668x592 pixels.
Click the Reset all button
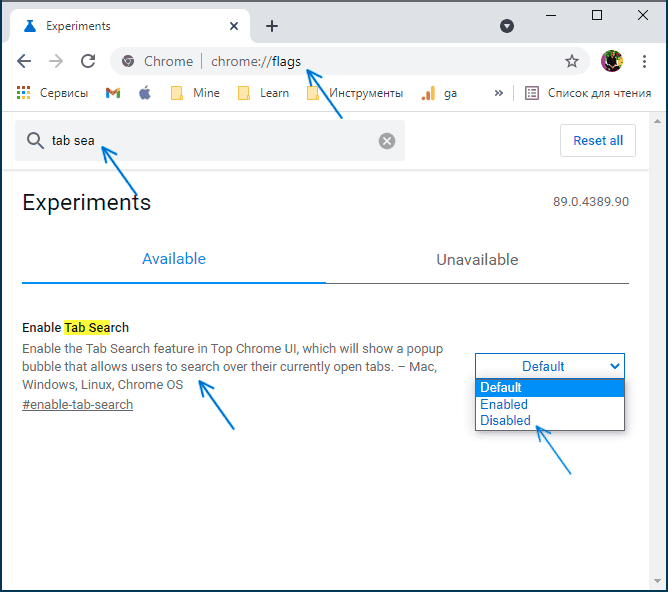598,141
